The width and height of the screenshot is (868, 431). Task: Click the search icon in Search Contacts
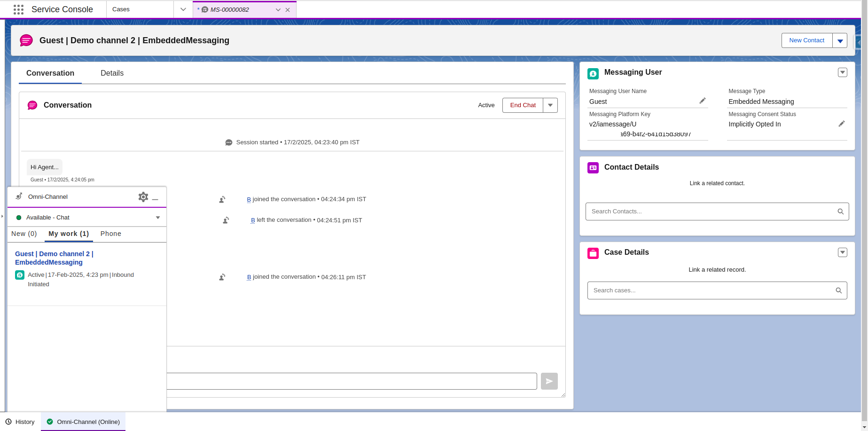pos(841,212)
